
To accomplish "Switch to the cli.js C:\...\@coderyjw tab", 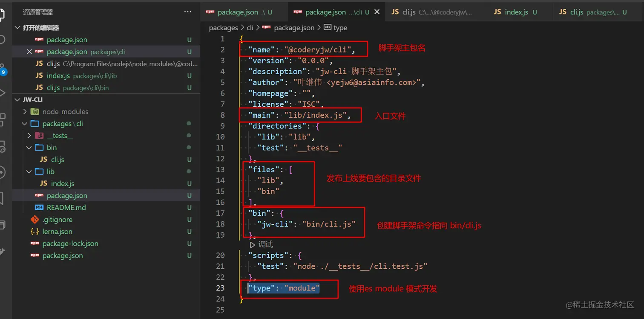I will coord(437,12).
